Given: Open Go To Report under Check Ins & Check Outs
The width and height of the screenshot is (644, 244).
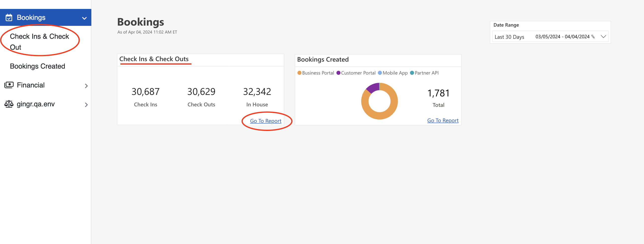Looking at the screenshot, I should point(266,121).
